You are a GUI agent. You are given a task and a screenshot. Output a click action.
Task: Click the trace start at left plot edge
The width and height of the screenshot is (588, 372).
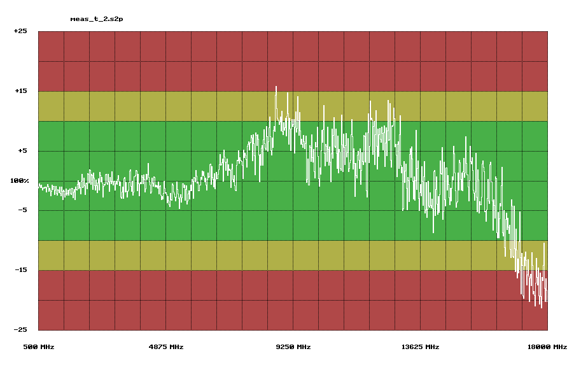[x=39, y=186]
